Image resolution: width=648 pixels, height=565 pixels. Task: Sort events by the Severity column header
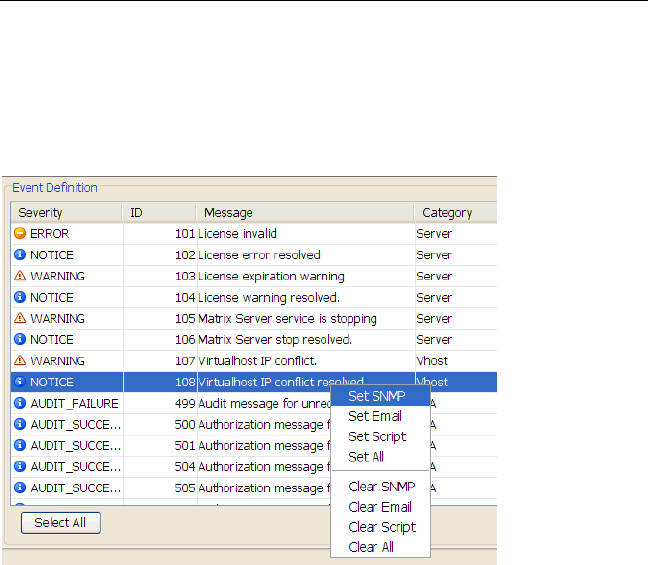(x=66, y=213)
